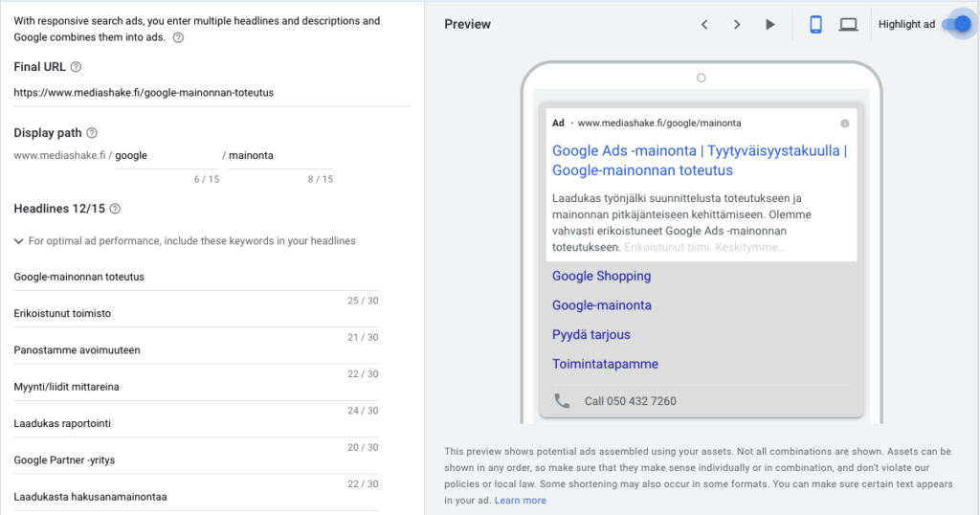Image resolution: width=980 pixels, height=515 pixels.
Task: Open help icon next to responsive search ads description
Action: pos(178,37)
